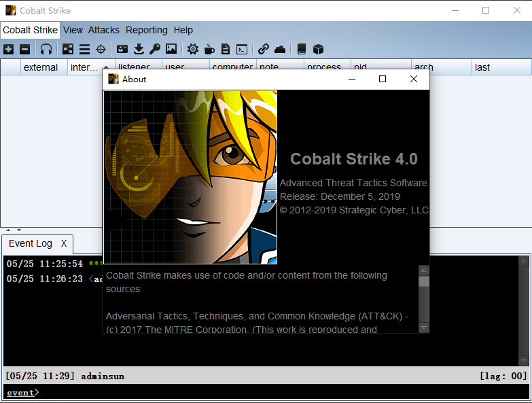Generate Windows executable via gear icon
Viewport: 532px width, 403px height.
tap(193, 50)
